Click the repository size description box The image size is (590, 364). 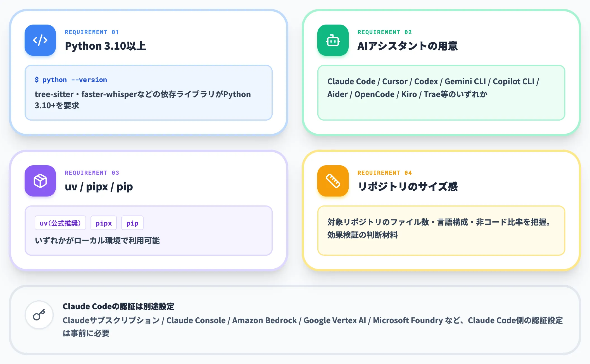click(x=441, y=231)
